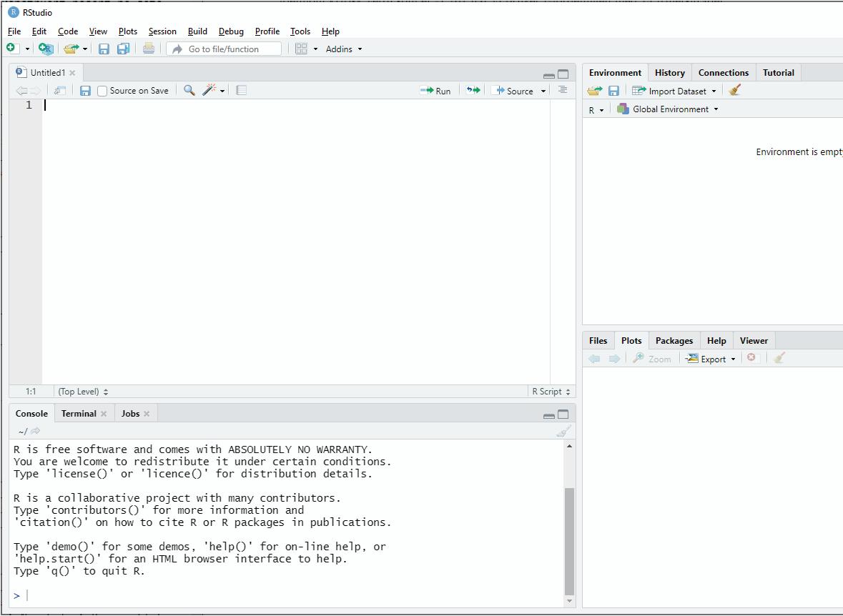This screenshot has width=843, height=616.
Task: Open the Addins dropdown
Action: [343, 49]
